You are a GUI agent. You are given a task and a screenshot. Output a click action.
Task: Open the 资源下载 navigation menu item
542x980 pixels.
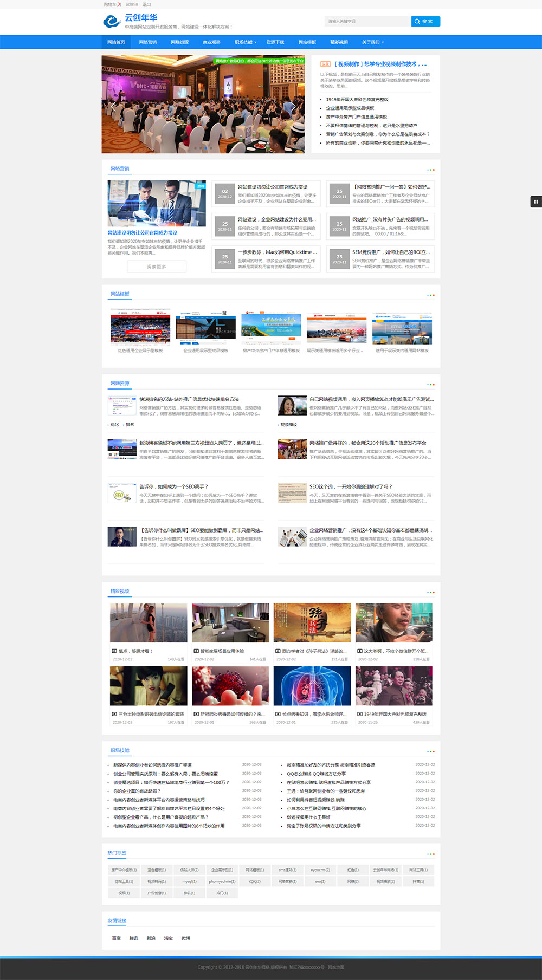point(275,42)
